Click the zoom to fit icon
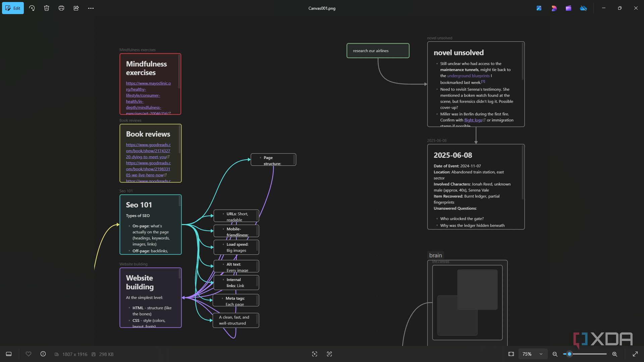This screenshot has height=362, width=644. (x=511, y=354)
